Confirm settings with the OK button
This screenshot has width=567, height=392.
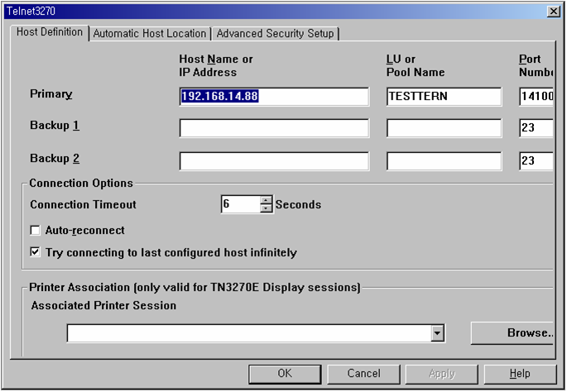[x=285, y=374]
